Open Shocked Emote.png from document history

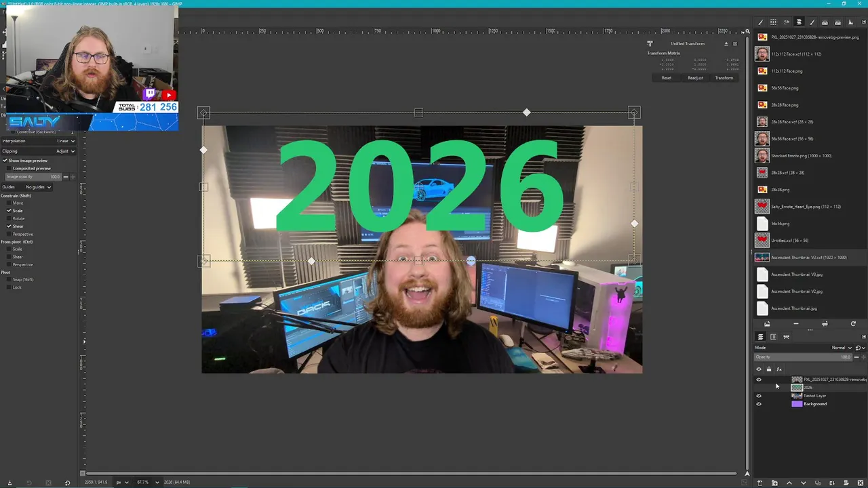click(x=802, y=156)
